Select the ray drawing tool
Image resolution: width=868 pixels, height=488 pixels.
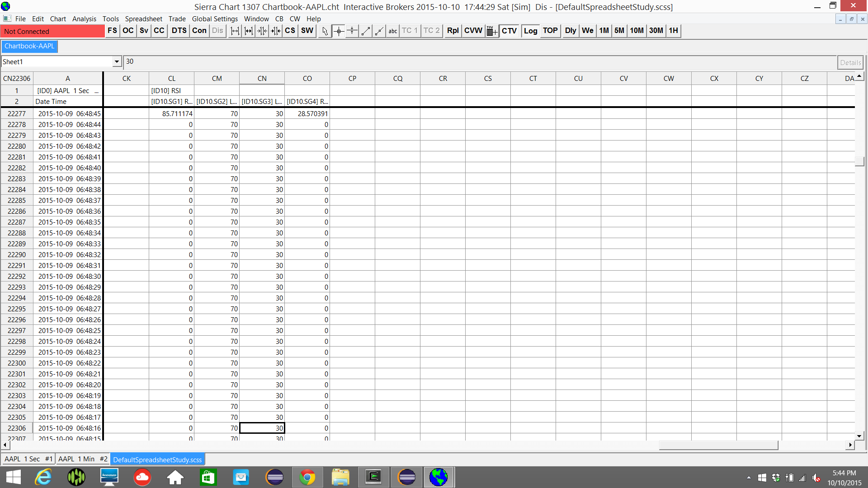pos(379,31)
